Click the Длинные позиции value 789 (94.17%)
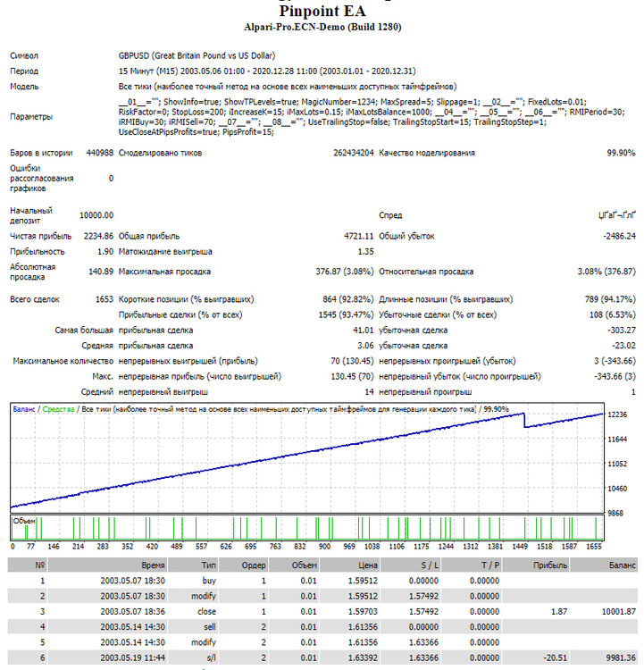Image resolution: width=644 pixels, height=670 pixels. pos(610,299)
